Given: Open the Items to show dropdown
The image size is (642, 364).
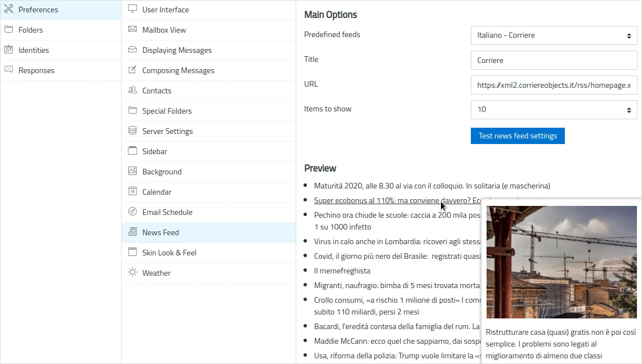Looking at the screenshot, I should click(554, 109).
